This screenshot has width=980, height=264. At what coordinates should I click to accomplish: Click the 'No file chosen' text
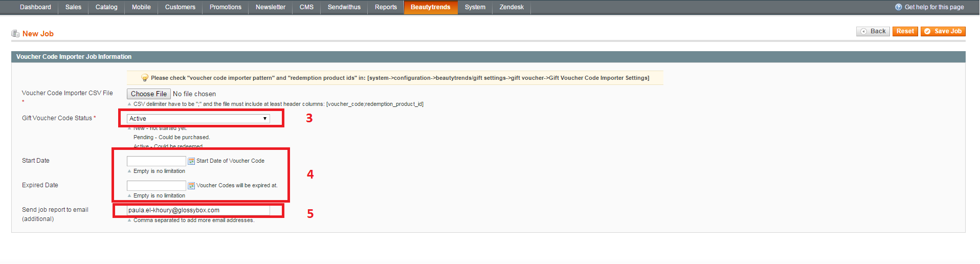194,94
